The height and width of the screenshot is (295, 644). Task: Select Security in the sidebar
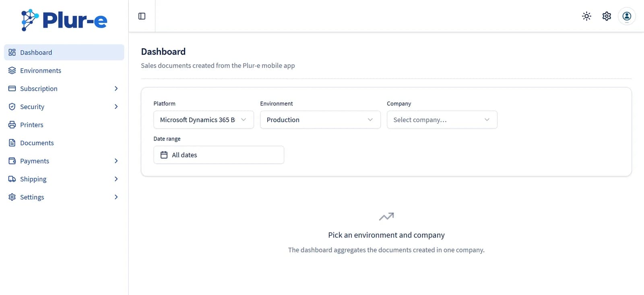pyautogui.click(x=64, y=107)
